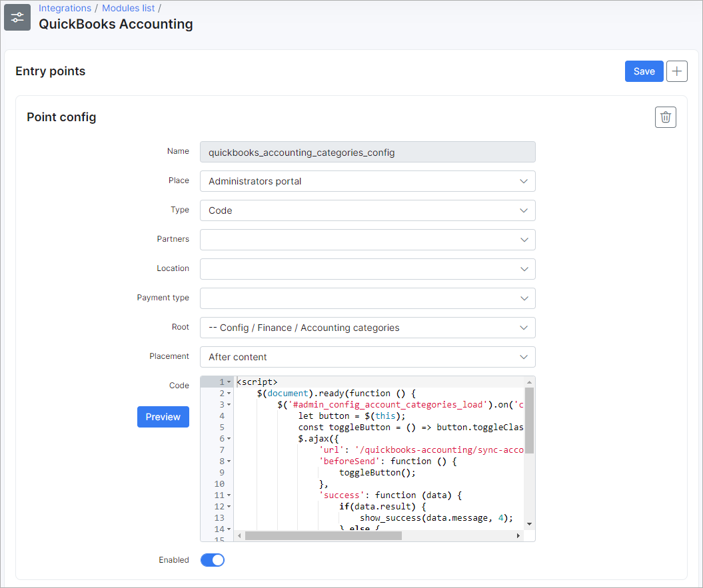Image resolution: width=703 pixels, height=588 pixels.
Task: Click the code editor scroll right arrow
Action: (x=518, y=535)
